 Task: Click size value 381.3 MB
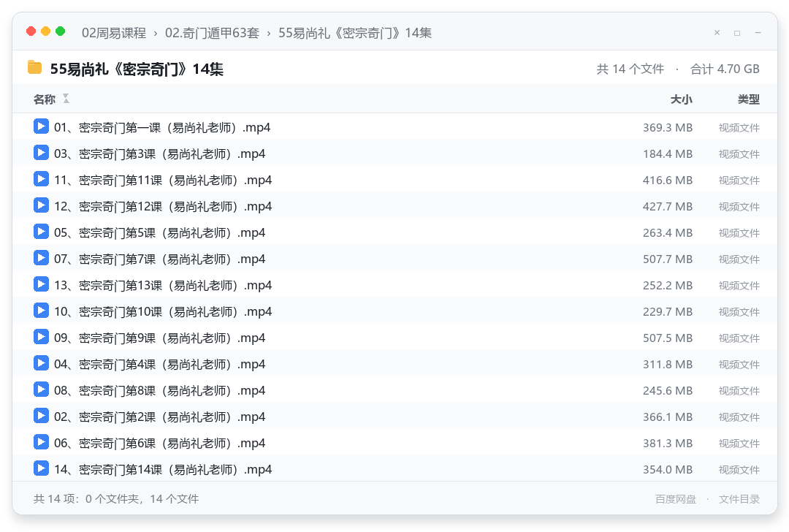pos(667,444)
